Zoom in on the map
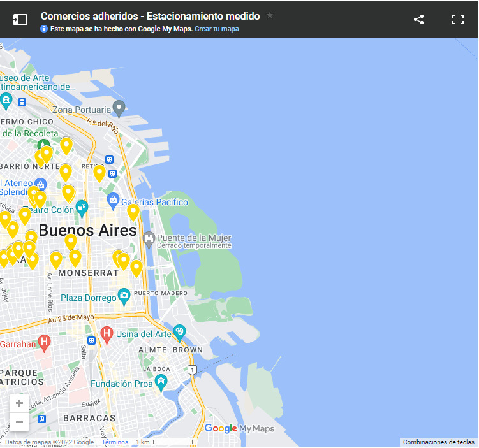 tap(19, 403)
